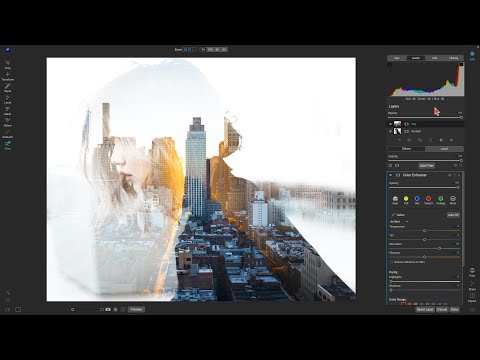Select the red Color Range swatch
This screenshot has height=360, width=480.
(x=403, y=304)
